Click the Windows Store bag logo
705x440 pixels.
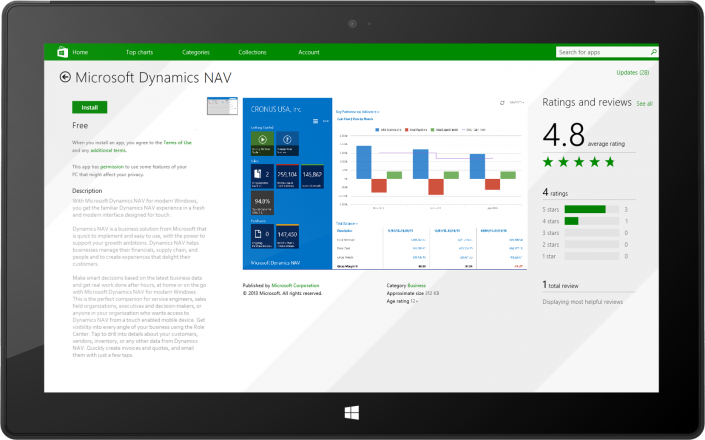tap(62, 52)
